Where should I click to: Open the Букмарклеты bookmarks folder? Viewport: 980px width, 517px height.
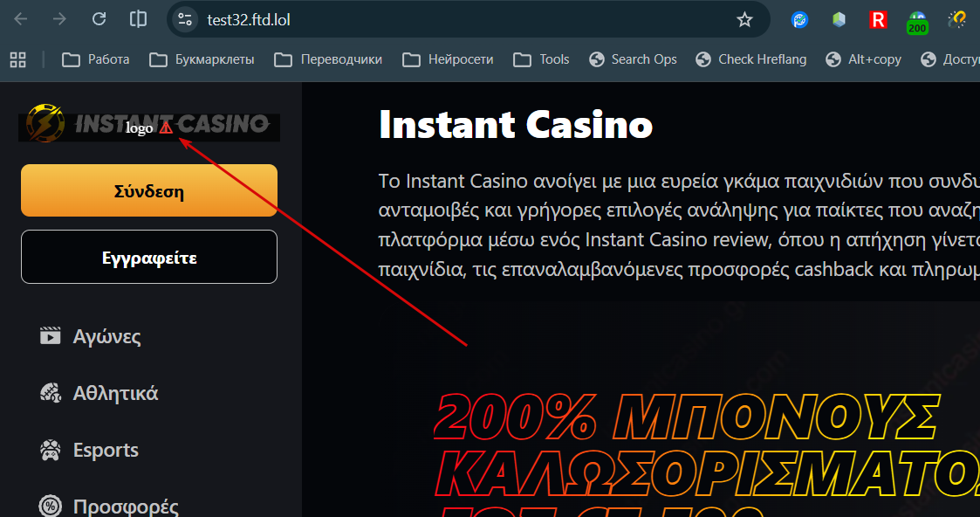click(x=202, y=59)
